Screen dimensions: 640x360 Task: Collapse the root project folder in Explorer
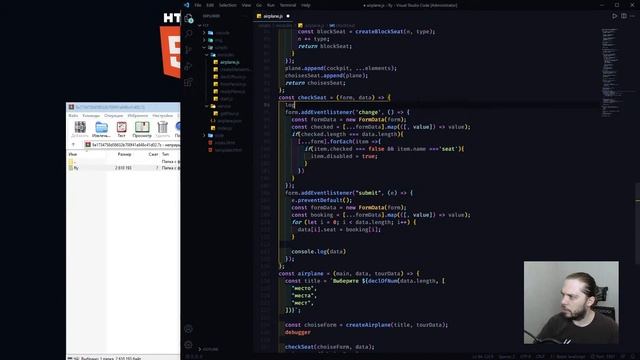click(200, 25)
